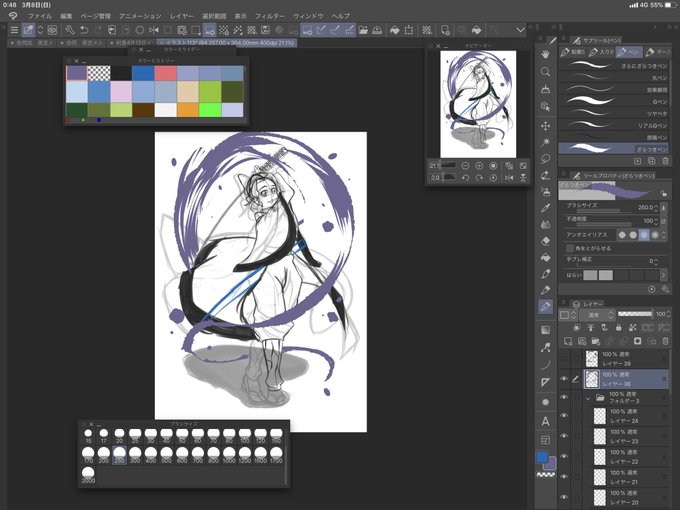This screenshot has width=680, height=510.
Task: Zoom in in Navigator panel
Action: click(479, 166)
